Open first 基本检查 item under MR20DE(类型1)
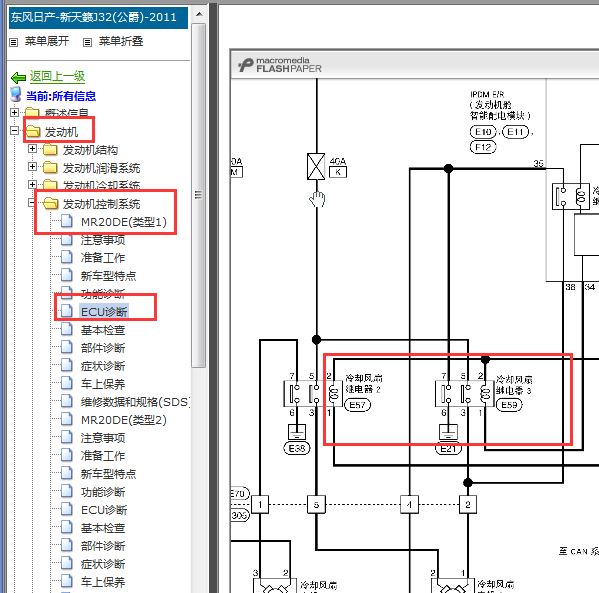This screenshot has height=593, width=599. [103, 330]
